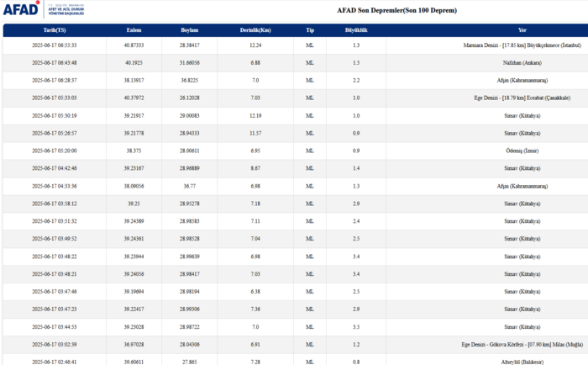This screenshot has width=588, height=365.
Task: Select the latitude value 38.375
Action: (x=134, y=151)
